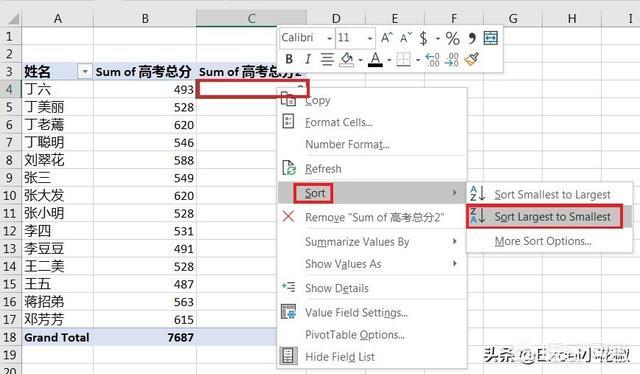Open Value Field Settings dialog
The image size is (640, 374).
click(356, 313)
